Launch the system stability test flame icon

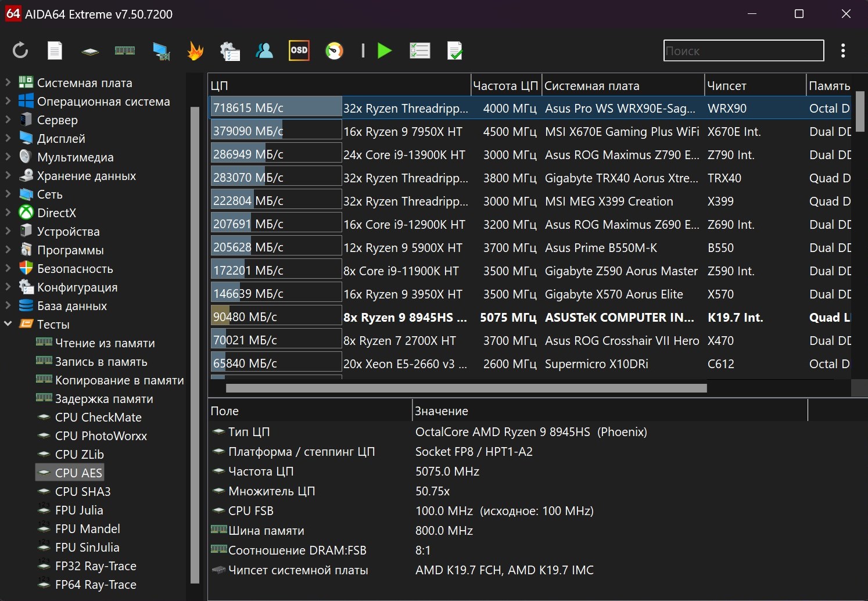pos(195,51)
